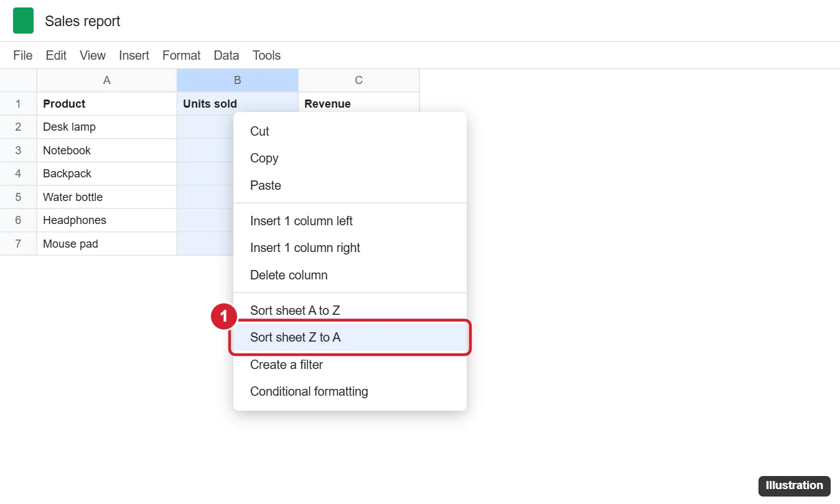The image size is (840, 504).
Task: Select row 4 header
Action: (18, 174)
